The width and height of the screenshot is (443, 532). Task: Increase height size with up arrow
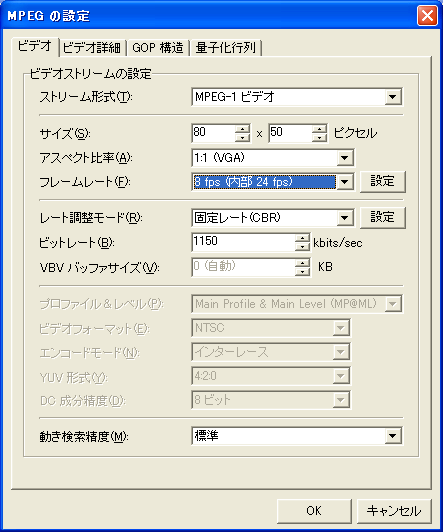click(319, 129)
